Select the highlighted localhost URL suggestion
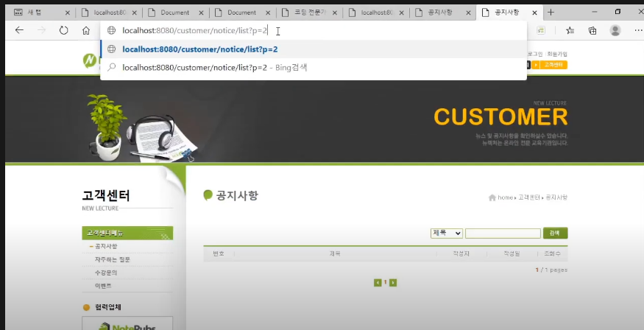 [314, 49]
